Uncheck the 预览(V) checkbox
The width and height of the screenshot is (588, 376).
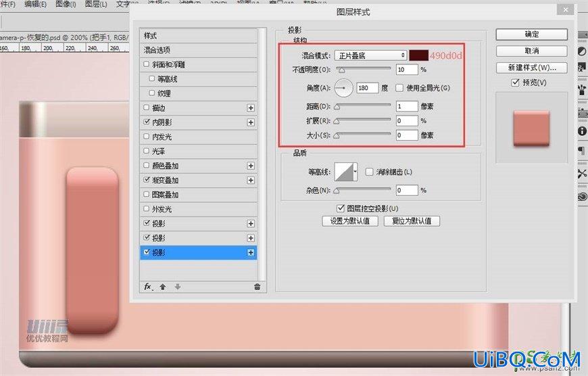[515, 83]
